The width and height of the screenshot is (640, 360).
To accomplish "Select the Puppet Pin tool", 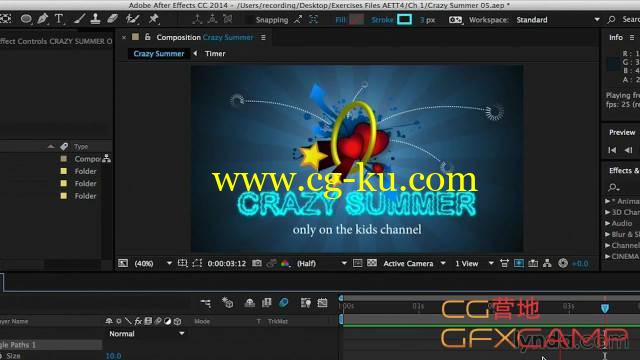I will point(153,19).
